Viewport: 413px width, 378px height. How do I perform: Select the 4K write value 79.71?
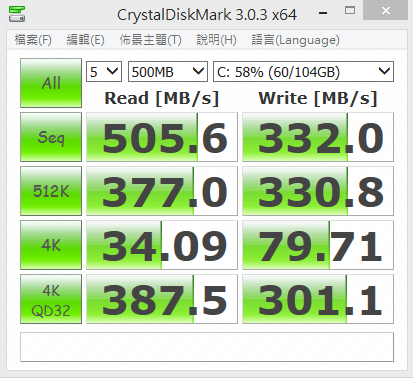[318, 245]
